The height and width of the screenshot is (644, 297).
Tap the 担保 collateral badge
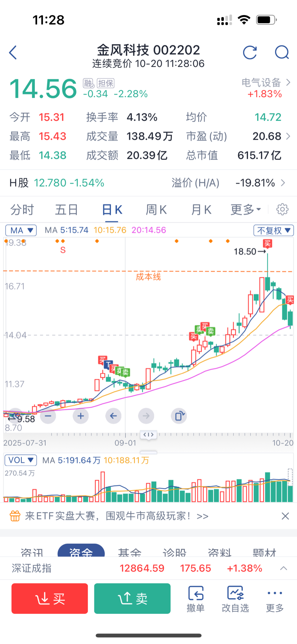pos(106,83)
